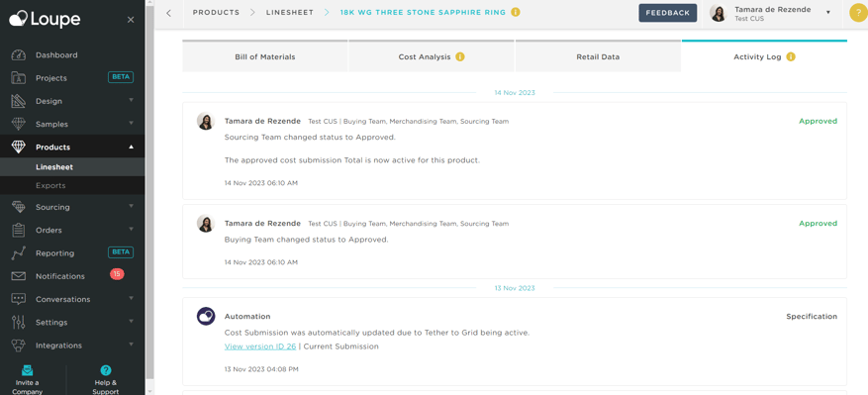Expand the Sourcing submenu arrow
868x395 pixels.
(132, 206)
